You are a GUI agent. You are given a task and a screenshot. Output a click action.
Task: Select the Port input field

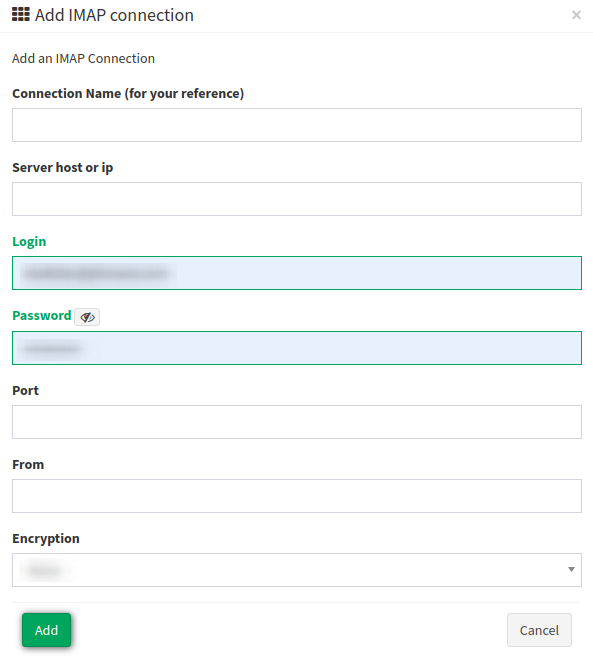(297, 422)
